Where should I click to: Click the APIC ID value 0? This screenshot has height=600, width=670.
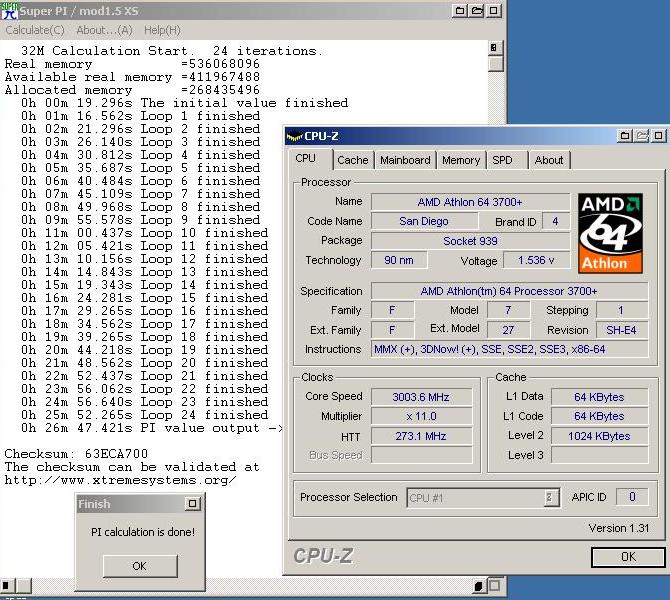coord(632,497)
